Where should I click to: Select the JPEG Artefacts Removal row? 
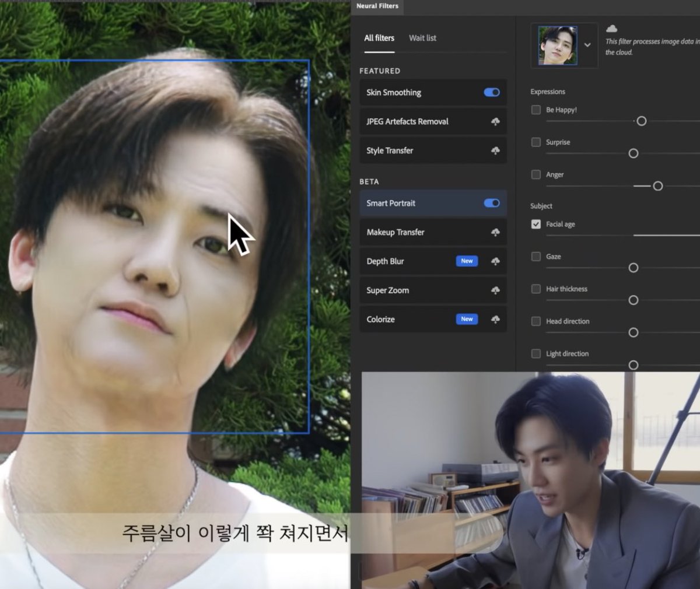click(x=433, y=121)
